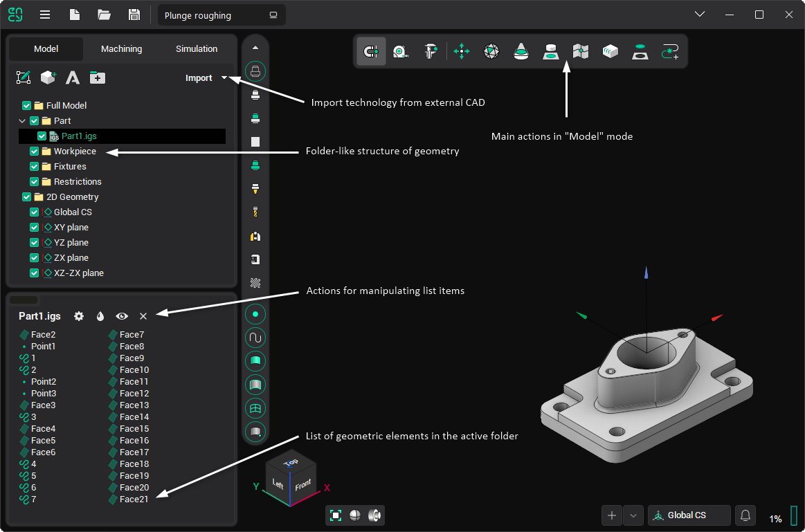Click the magnet snap tool icon
805x532 pixels.
coord(372,51)
